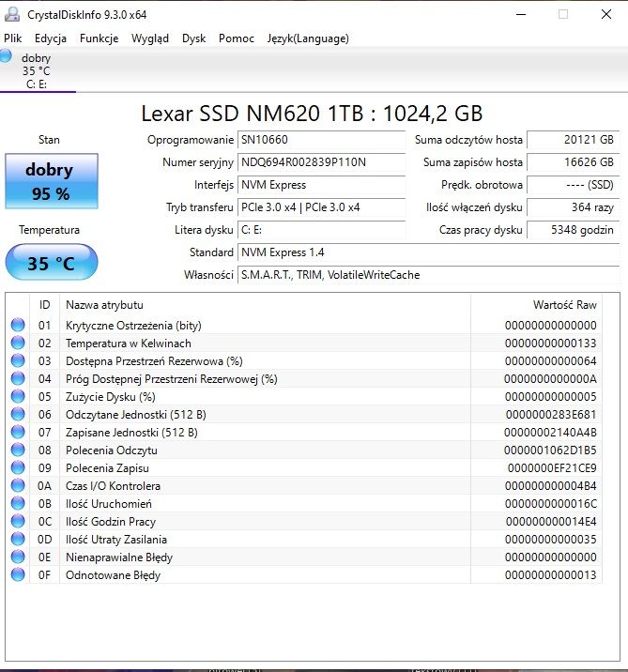Click the host writes value 16626 GB
The image size is (628, 672).
(x=574, y=162)
